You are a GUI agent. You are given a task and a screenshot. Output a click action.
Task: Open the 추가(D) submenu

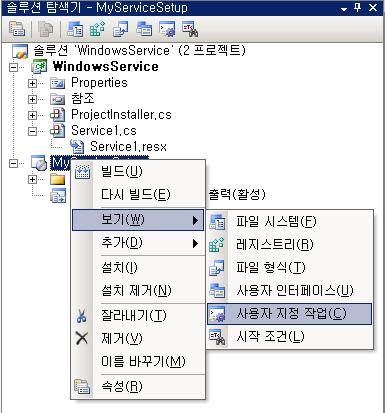(138, 243)
